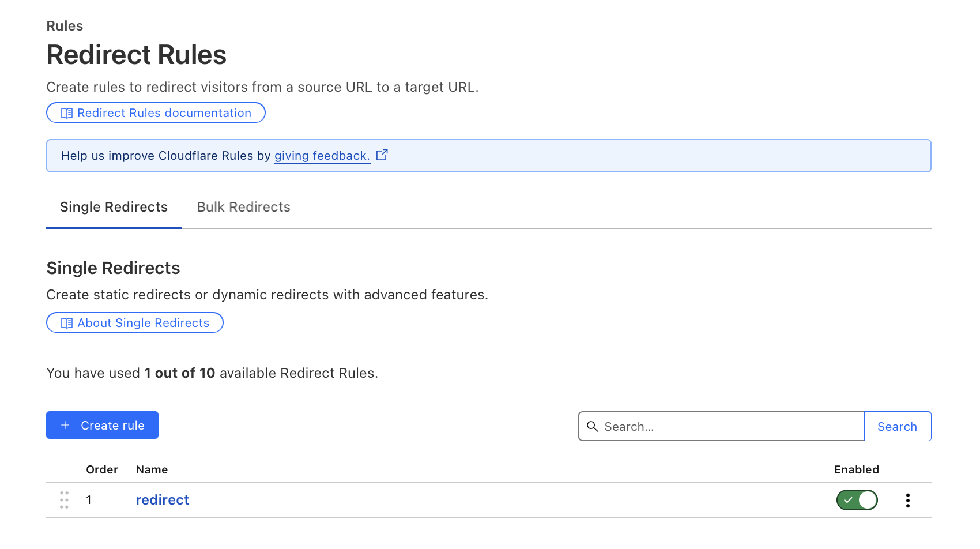The image size is (980, 549).
Task: Click the plus icon on Create rule
Action: pyautogui.click(x=65, y=425)
